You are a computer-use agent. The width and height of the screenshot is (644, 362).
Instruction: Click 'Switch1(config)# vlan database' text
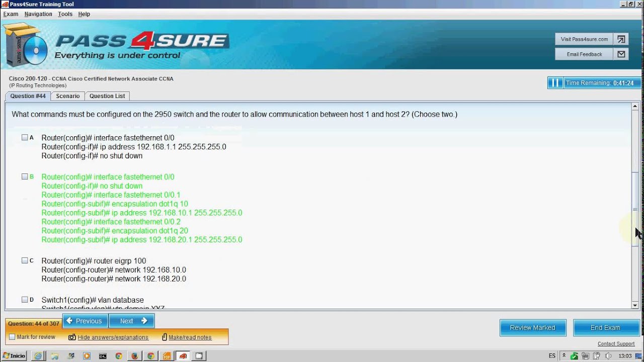[93, 300]
